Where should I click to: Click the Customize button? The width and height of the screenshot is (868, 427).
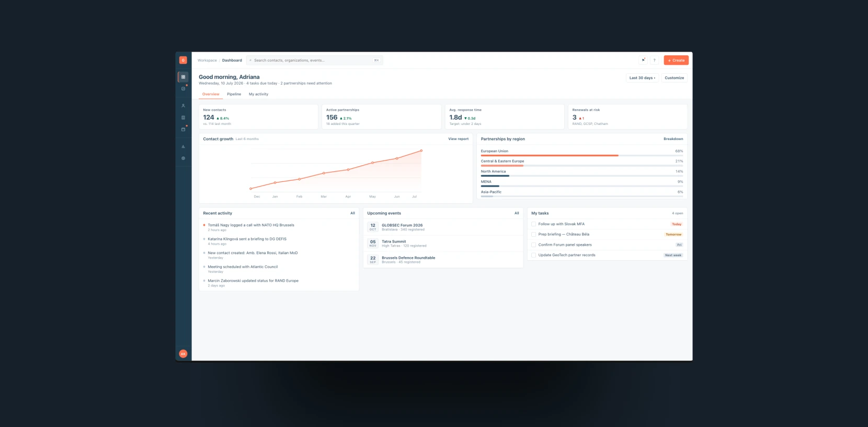[674, 78]
